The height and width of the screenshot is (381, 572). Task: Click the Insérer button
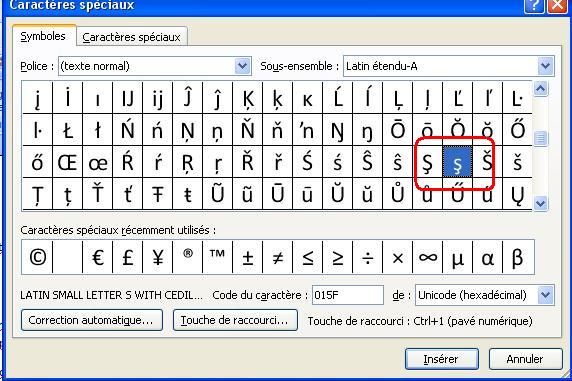pos(441,359)
